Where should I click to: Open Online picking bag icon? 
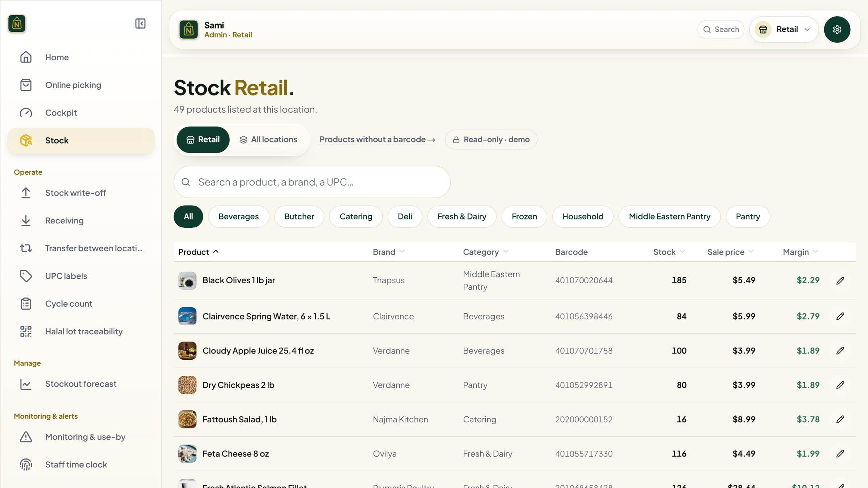(26, 85)
